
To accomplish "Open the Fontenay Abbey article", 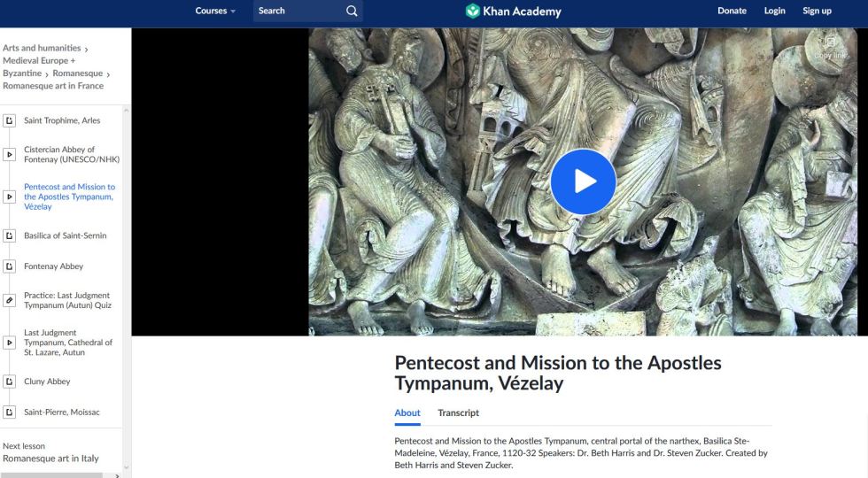I will click(x=54, y=266).
